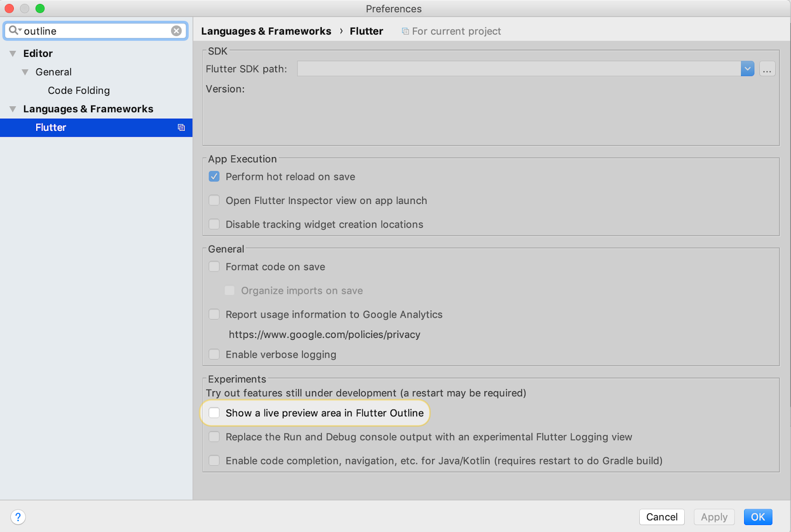
Task: Check Disable tracking widget creation locations
Action: (214, 224)
